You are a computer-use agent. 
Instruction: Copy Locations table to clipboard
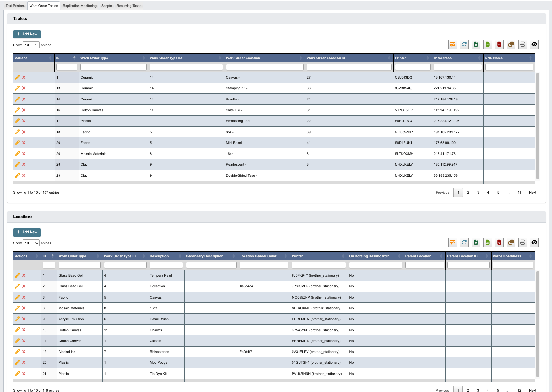tap(511, 243)
